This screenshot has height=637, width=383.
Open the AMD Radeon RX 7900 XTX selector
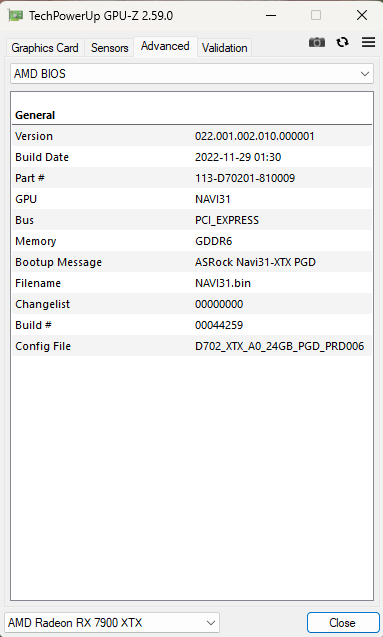coord(112,622)
